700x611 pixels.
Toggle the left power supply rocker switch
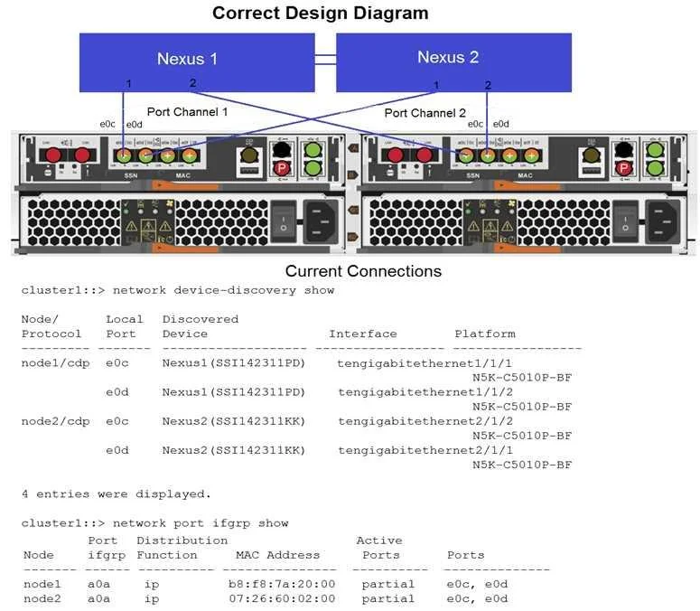283,222
